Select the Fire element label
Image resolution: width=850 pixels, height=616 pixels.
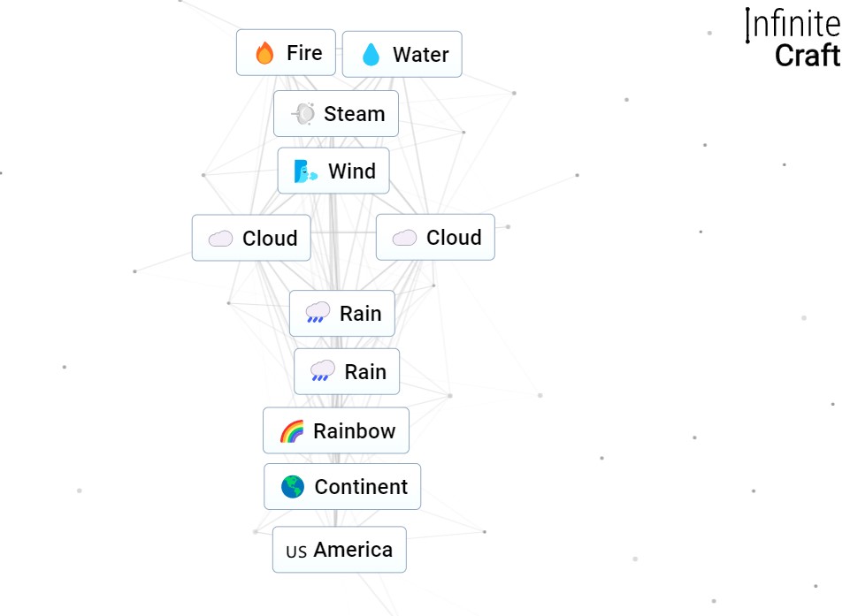pyautogui.click(x=304, y=53)
